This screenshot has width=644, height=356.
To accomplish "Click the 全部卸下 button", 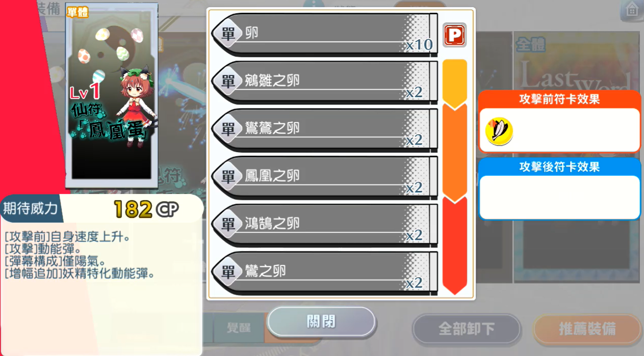I will tap(467, 329).
